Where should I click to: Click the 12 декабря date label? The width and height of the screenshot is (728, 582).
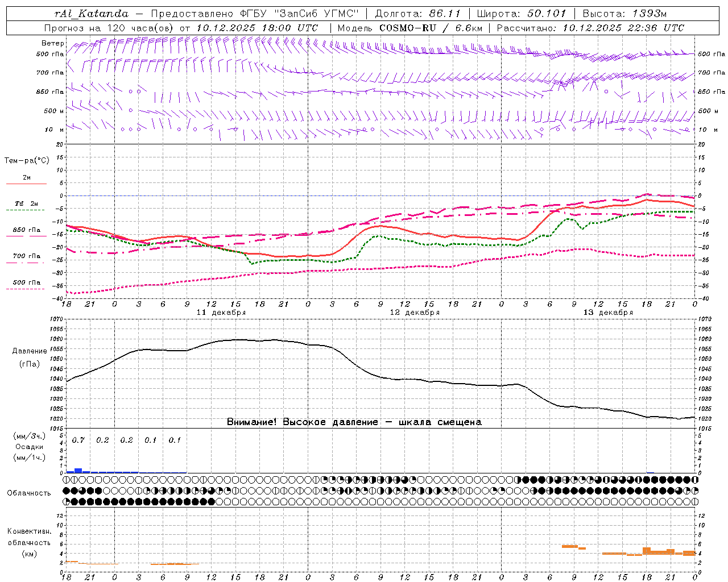point(415,313)
